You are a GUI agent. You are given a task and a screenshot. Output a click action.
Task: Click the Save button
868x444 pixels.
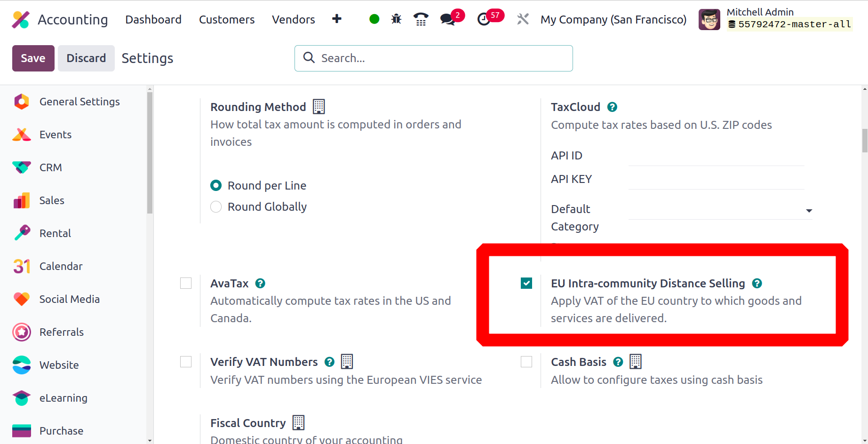tap(33, 58)
